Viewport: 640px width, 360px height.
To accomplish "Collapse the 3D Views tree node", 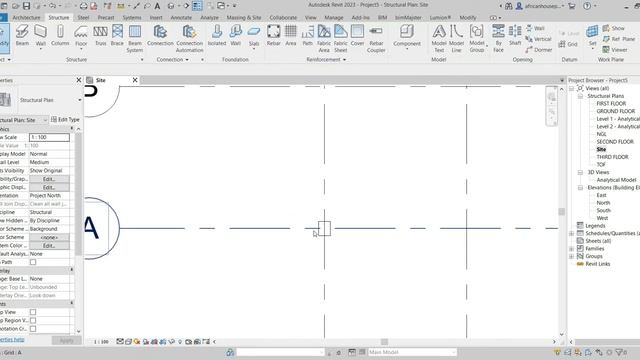I will point(580,172).
